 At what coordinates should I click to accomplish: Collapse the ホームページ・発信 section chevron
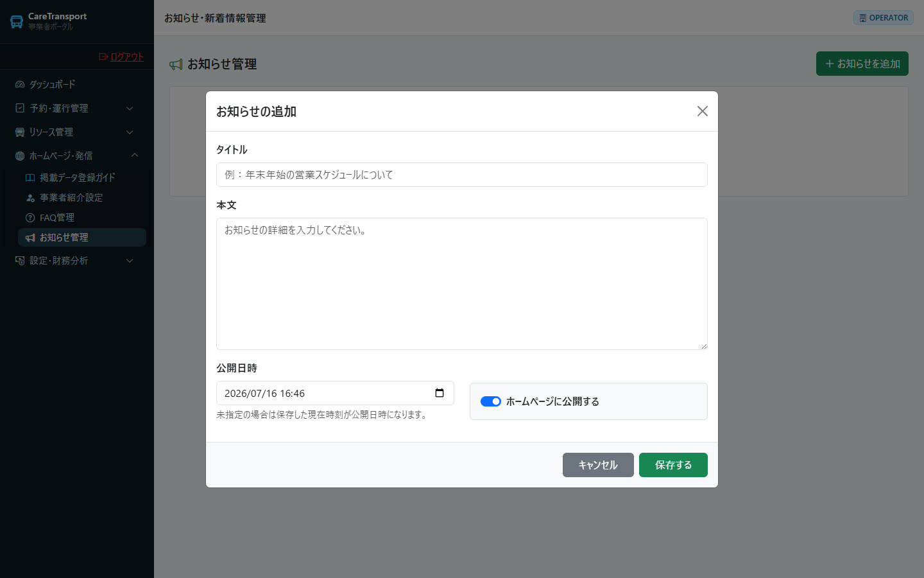point(134,155)
